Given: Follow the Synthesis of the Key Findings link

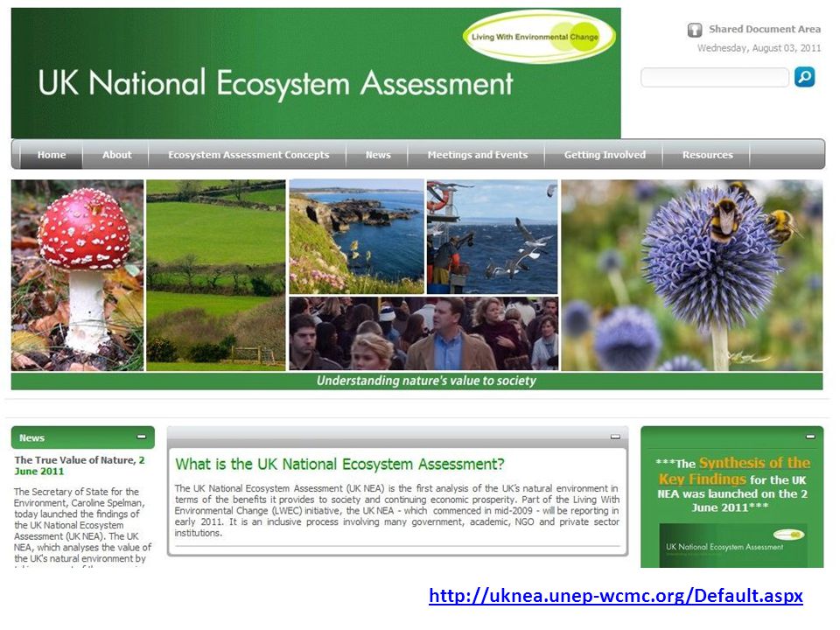Looking at the screenshot, I should [x=735, y=471].
